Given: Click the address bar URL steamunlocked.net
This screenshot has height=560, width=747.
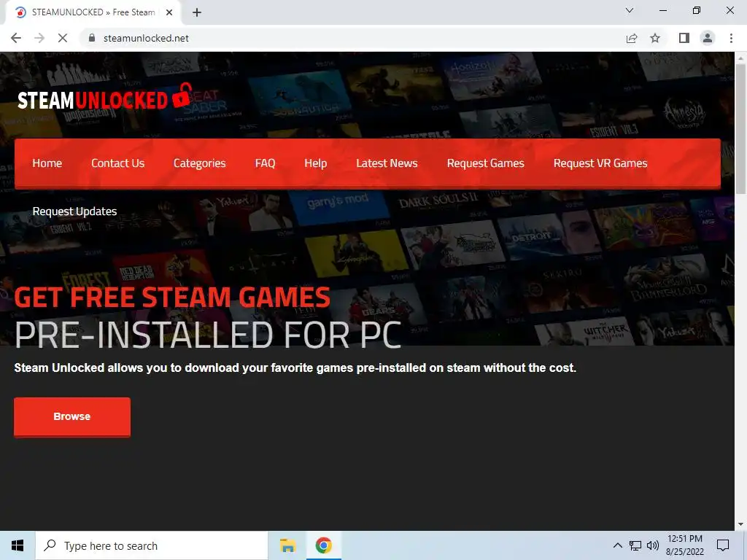Looking at the screenshot, I should coord(146,38).
